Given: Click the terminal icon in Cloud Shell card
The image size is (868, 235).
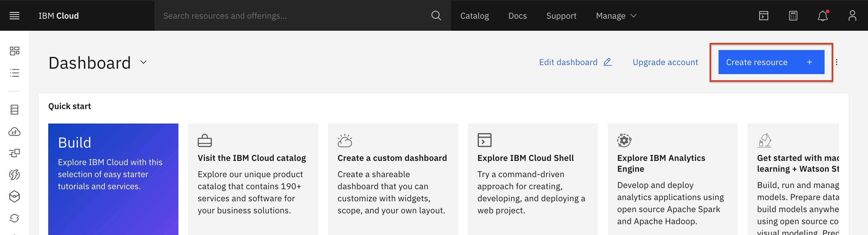Looking at the screenshot, I should click(x=484, y=140).
